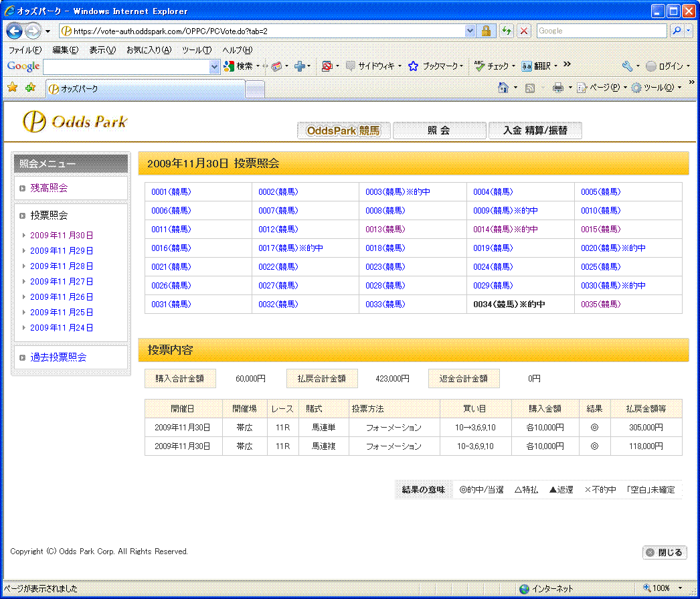Screen dimensions: 700x599
Task: Open ticket 0003(競馬)※的中
Action: click(x=398, y=192)
